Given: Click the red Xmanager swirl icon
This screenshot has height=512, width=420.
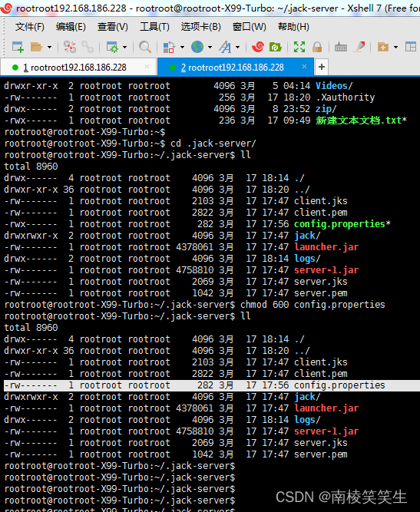Looking at the screenshot, I should point(258,47).
